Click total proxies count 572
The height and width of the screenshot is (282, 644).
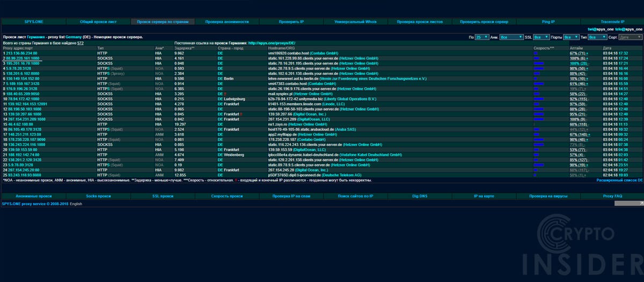pyautogui.click(x=80, y=42)
